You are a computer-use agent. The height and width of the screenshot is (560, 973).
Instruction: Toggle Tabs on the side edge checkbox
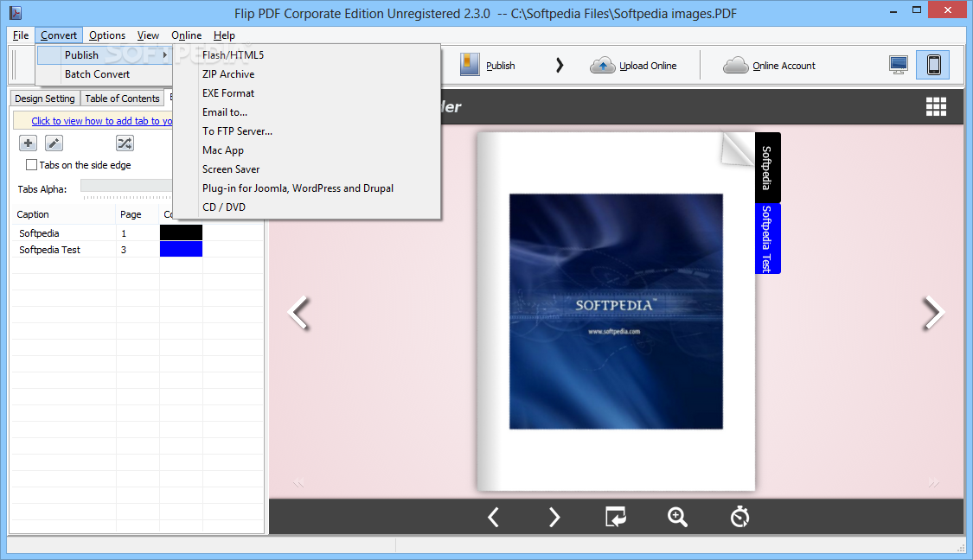[31, 165]
